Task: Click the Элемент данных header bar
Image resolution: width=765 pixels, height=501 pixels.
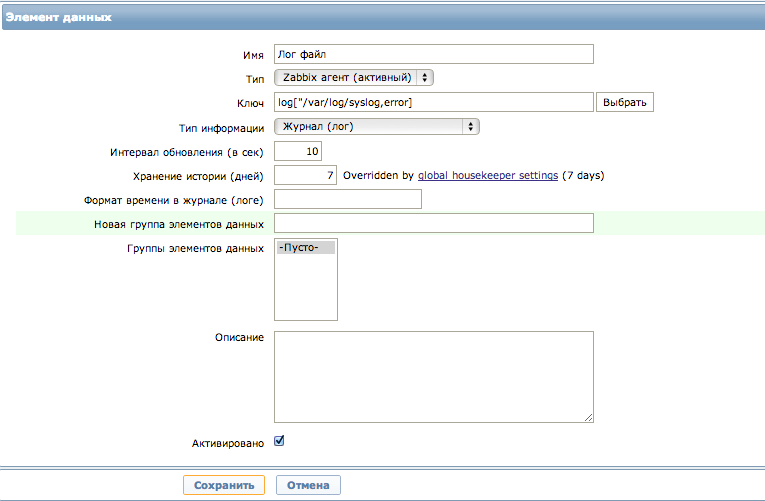Action: 383,18
